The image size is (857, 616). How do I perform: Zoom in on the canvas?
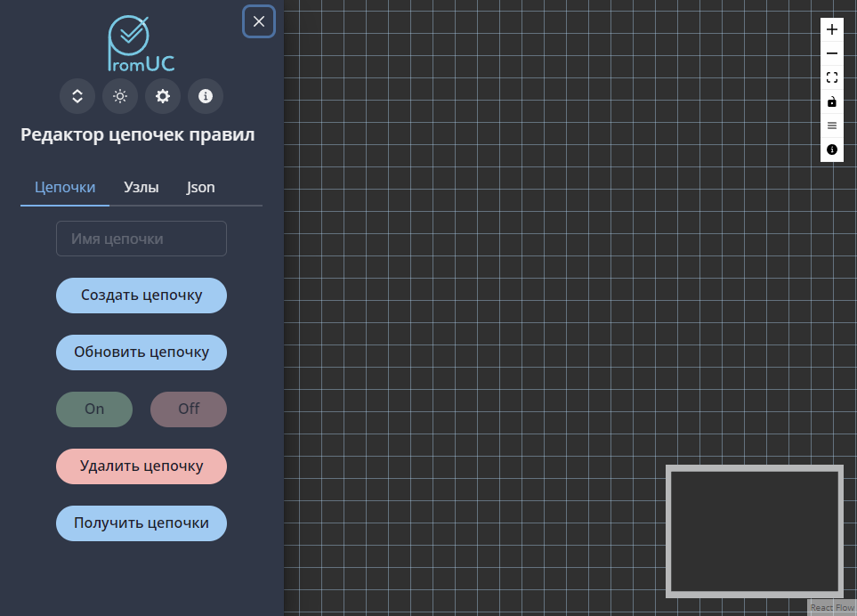[x=832, y=29]
